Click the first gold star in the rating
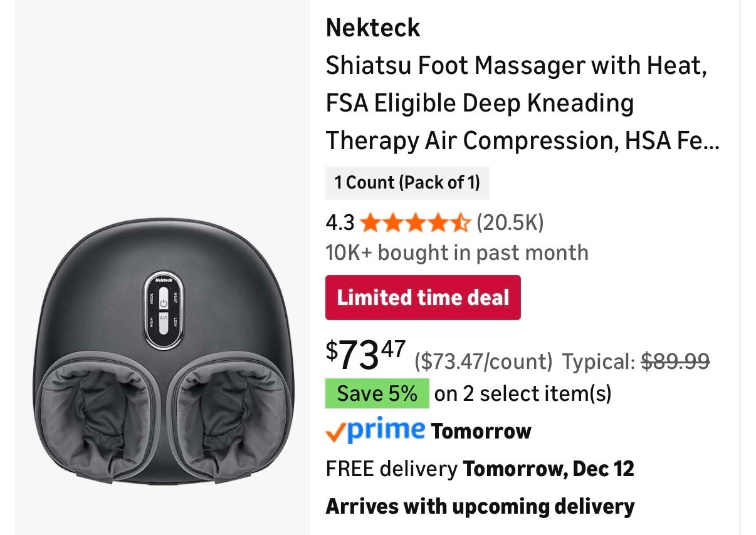756x535 pixels. (x=371, y=223)
